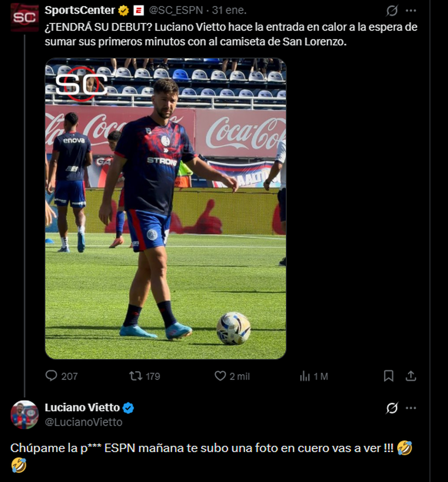Open the @LucianoVietto handle
The height and width of the screenshot is (482, 448).
click(x=84, y=422)
